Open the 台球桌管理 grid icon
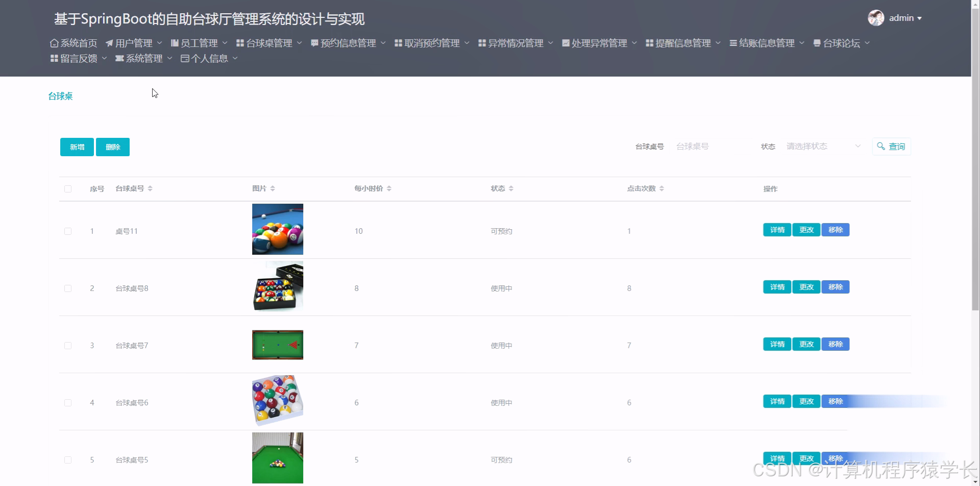Screen dimensions: 980x486 [239, 43]
